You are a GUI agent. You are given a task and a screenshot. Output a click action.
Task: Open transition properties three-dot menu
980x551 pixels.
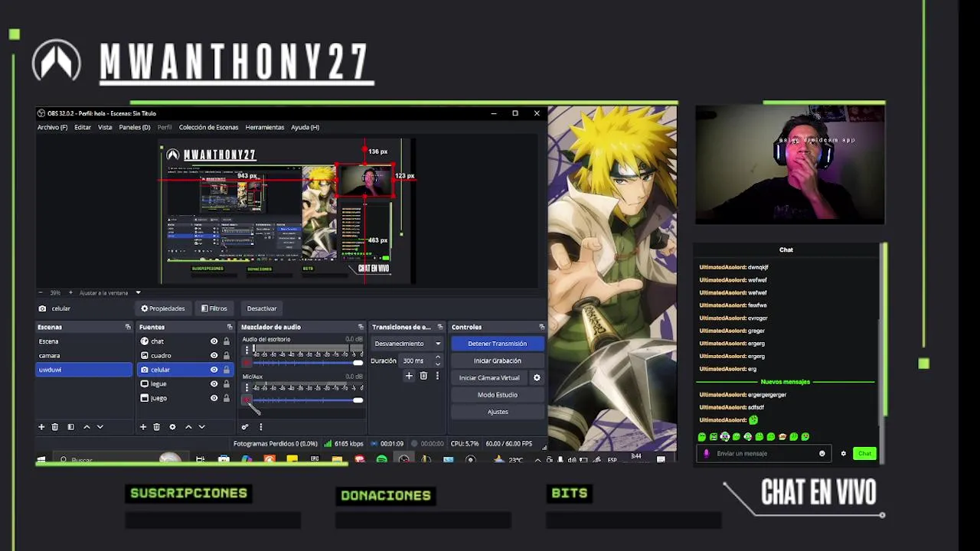point(437,376)
